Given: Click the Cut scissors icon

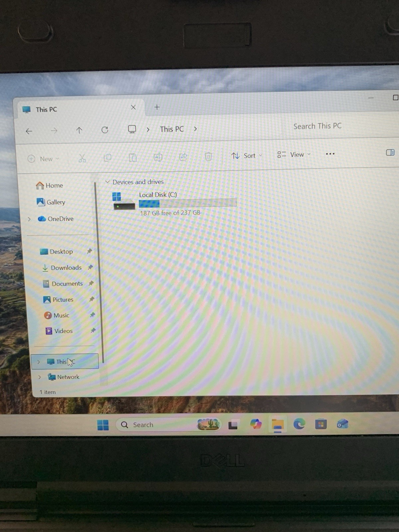Looking at the screenshot, I should [82, 158].
